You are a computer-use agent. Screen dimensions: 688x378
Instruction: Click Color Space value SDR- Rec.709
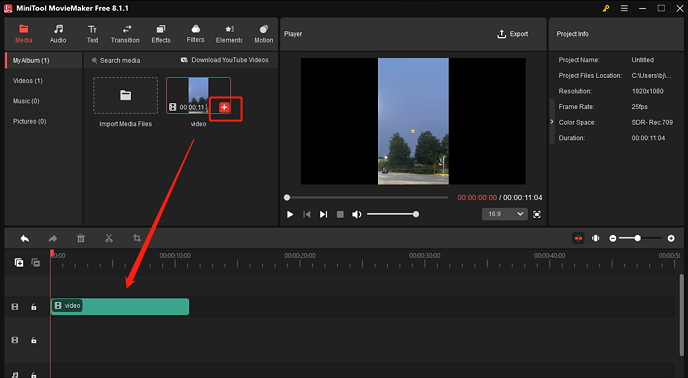(x=652, y=122)
